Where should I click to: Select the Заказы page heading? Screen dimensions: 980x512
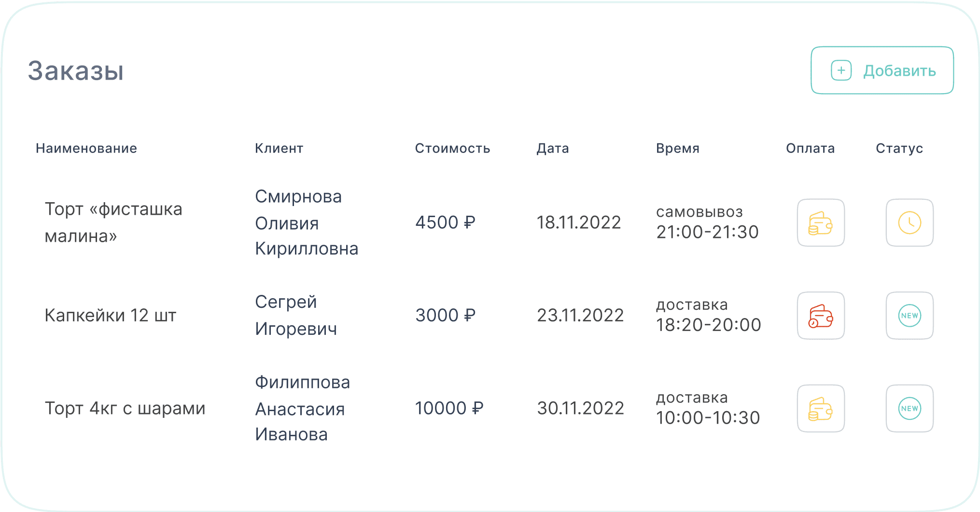pyautogui.click(x=75, y=70)
